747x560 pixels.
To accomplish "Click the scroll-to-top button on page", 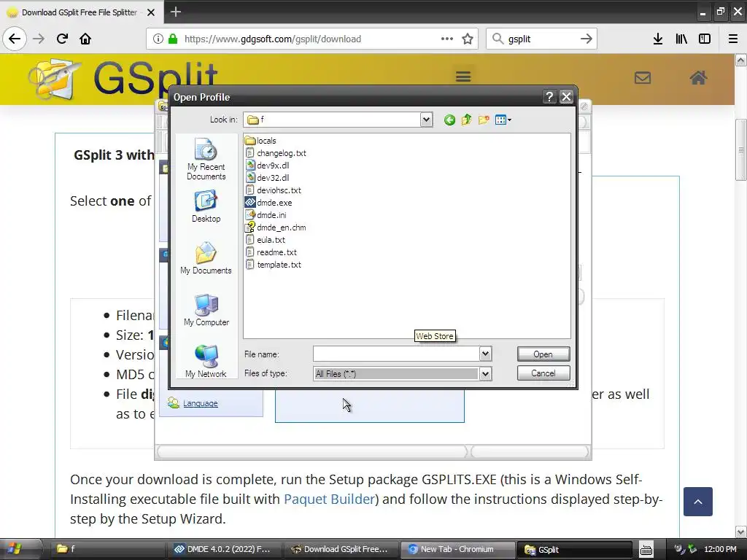I will (698, 502).
